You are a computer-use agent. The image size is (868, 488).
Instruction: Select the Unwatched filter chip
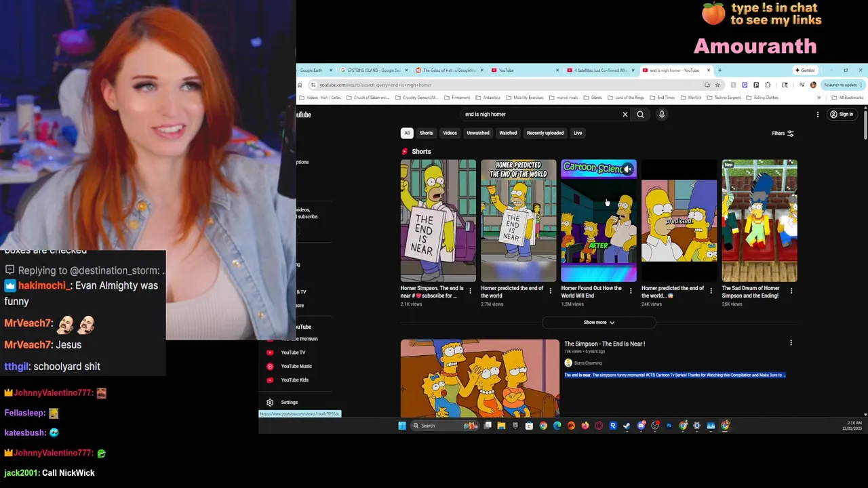478,133
